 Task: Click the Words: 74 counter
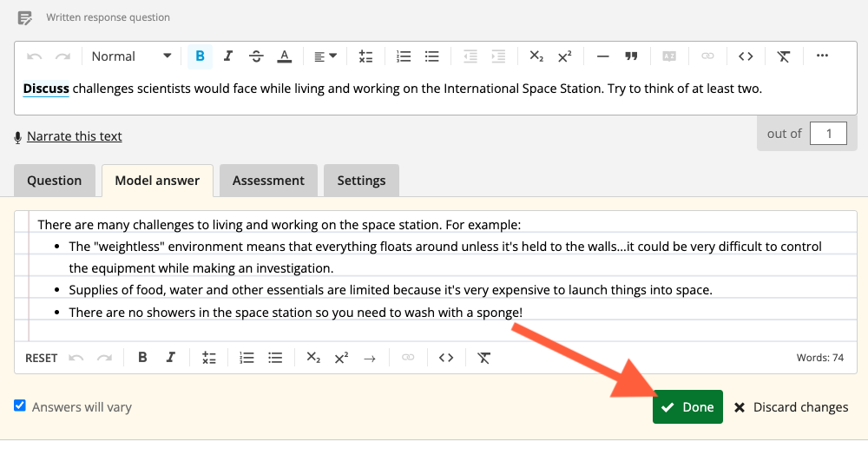click(x=820, y=358)
